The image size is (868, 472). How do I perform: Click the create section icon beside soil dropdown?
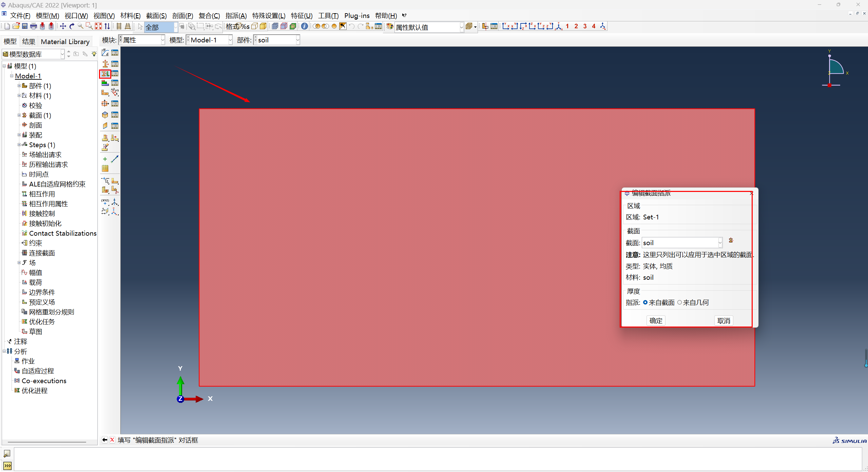pos(731,240)
